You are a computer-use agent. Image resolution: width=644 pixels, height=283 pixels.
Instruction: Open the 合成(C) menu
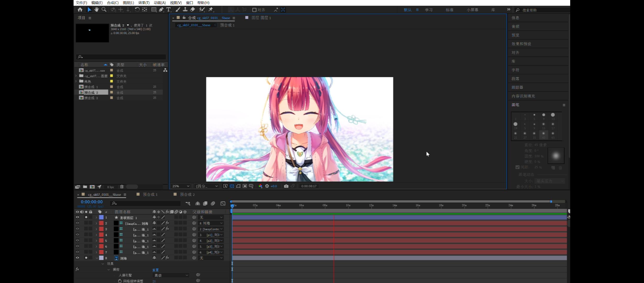(x=113, y=3)
